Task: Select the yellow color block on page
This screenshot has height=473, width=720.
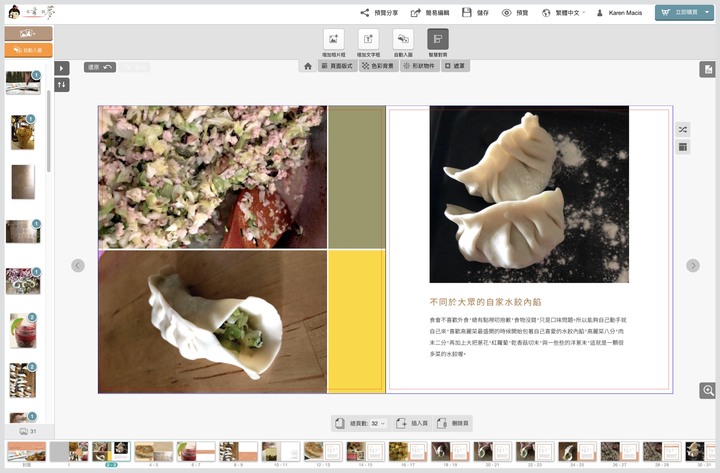Action: [357, 321]
